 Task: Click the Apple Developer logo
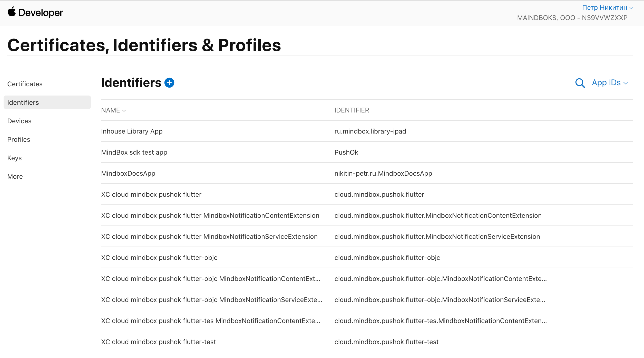click(x=35, y=12)
